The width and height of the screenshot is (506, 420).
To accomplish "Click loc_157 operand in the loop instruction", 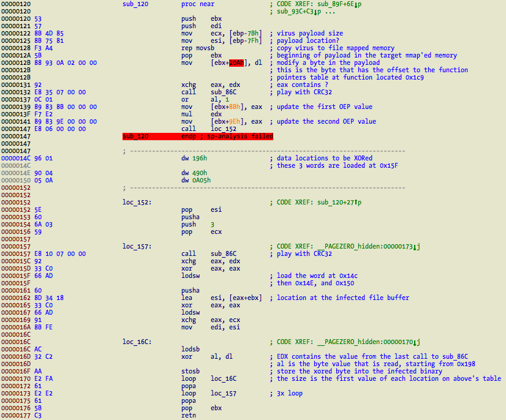I will [x=224, y=394].
